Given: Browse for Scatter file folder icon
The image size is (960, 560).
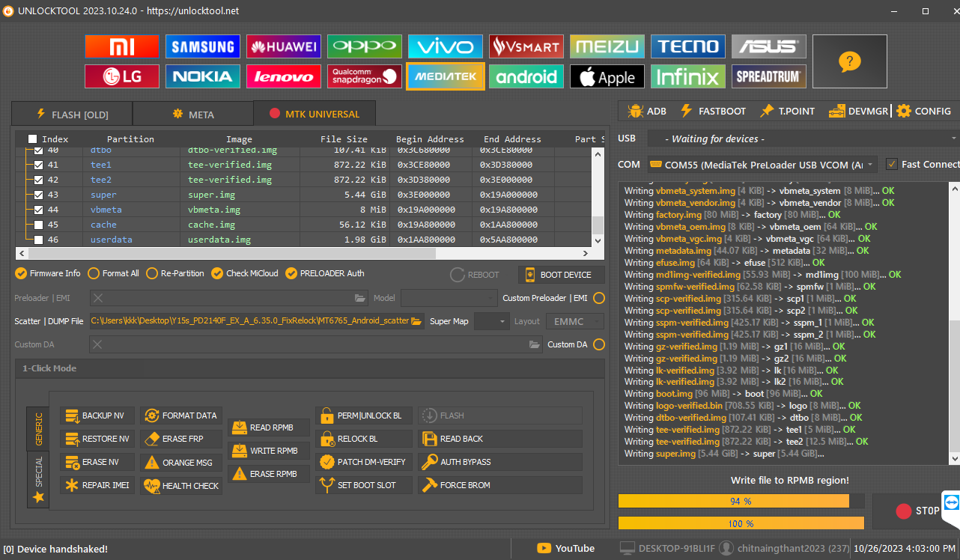Looking at the screenshot, I should pos(416,321).
